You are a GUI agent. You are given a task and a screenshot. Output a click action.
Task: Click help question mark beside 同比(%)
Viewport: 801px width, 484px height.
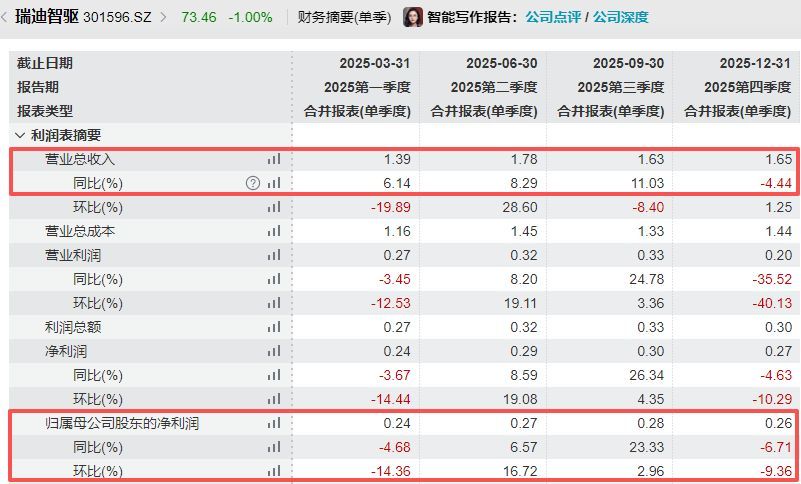click(253, 183)
